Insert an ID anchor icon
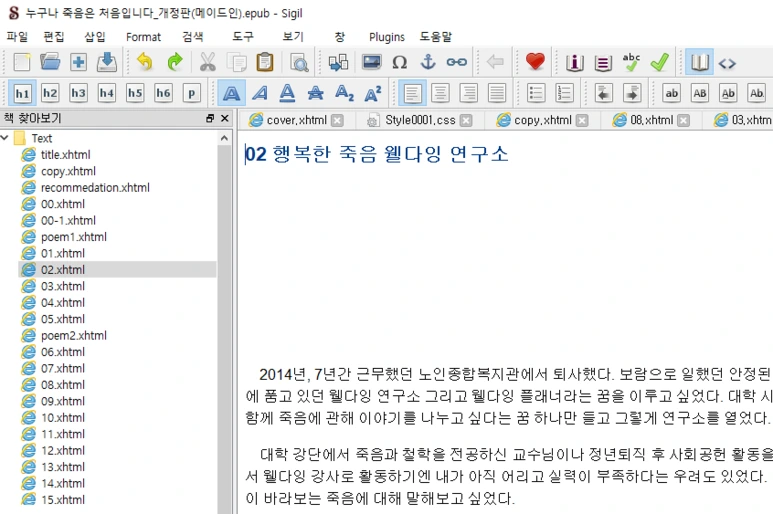 tap(427, 62)
